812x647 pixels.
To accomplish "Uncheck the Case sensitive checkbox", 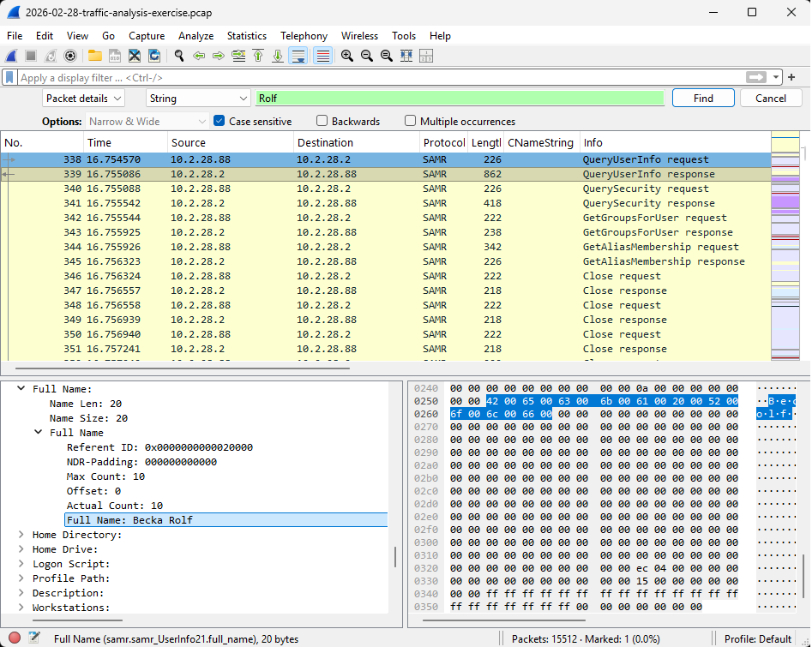I will click(x=220, y=122).
